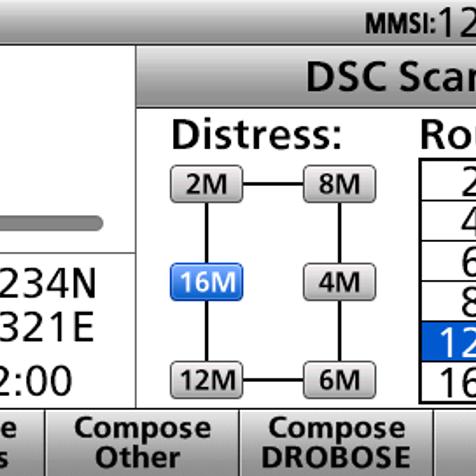Select the 8M distress band button
The image size is (476, 476).
(339, 184)
